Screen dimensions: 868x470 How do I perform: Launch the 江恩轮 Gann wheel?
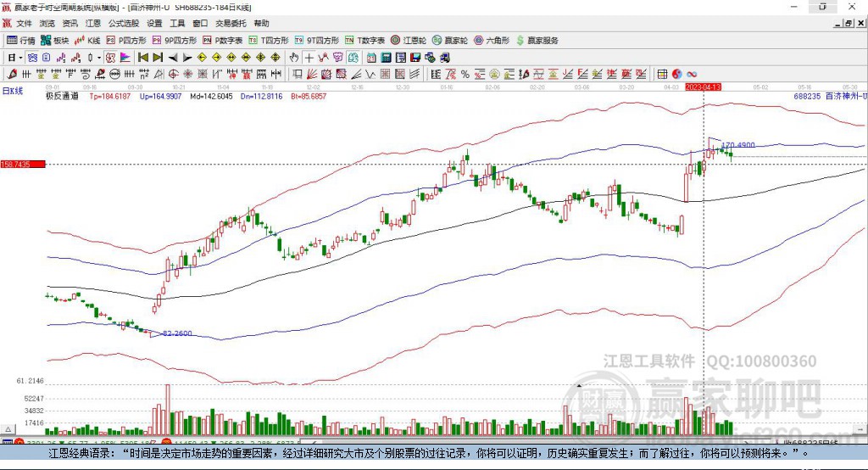tap(409, 41)
